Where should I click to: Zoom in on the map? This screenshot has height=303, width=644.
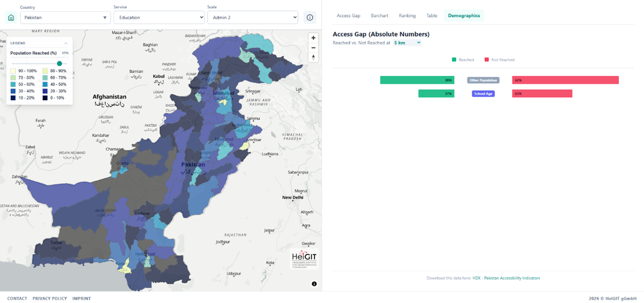pyautogui.click(x=313, y=38)
